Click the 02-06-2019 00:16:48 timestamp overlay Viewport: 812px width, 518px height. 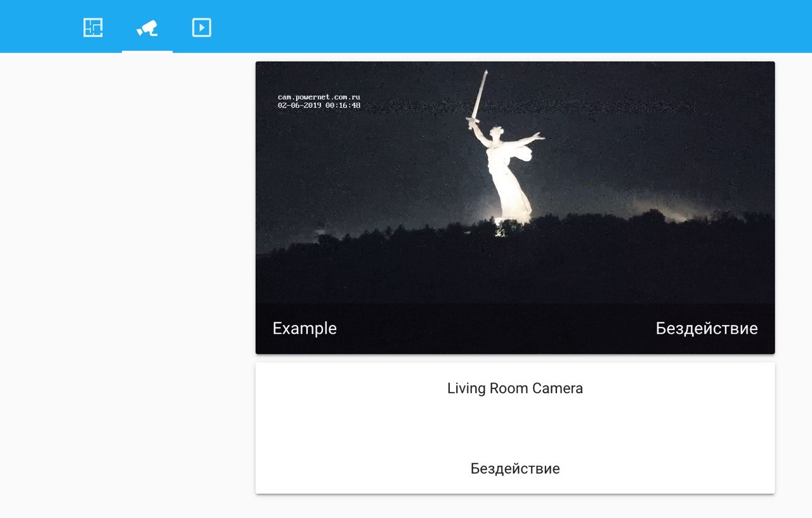click(319, 105)
